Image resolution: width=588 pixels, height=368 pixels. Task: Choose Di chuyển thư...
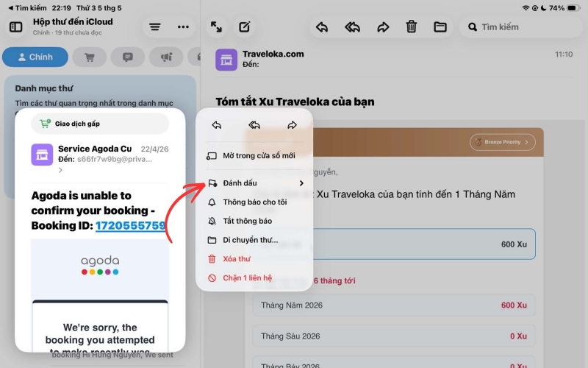[254, 240]
